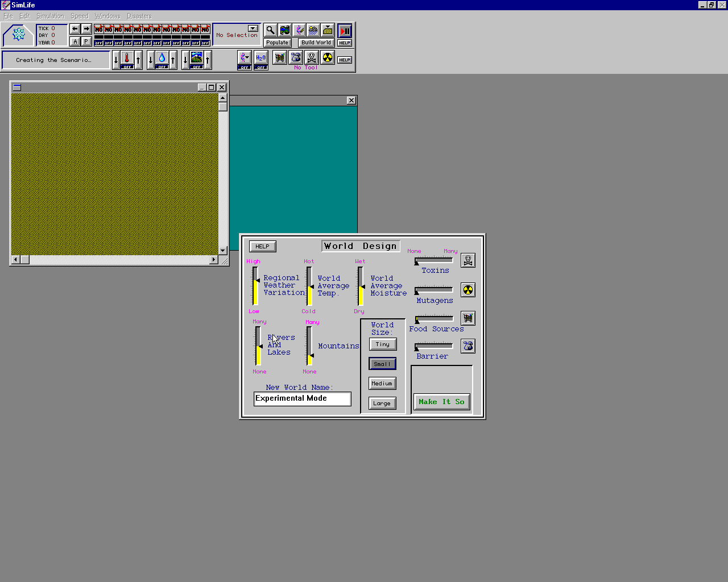Select the radiation mutagen tool in the toolbar

[327, 57]
